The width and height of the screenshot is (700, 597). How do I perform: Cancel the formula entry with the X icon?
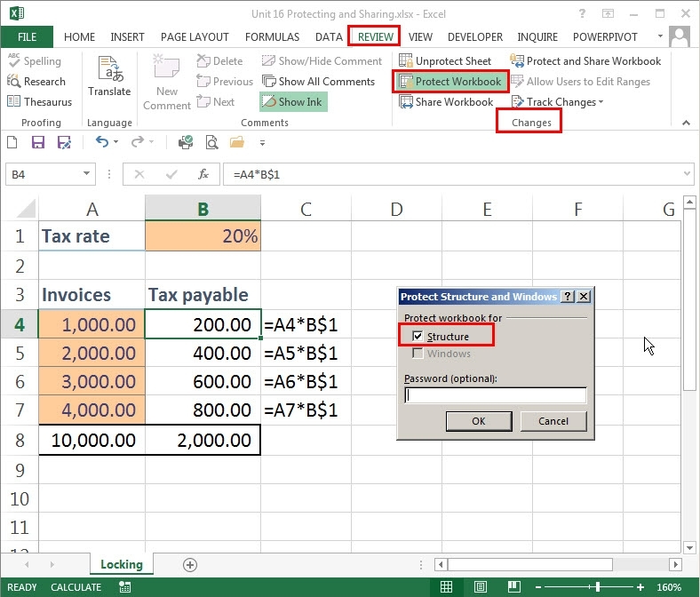(x=139, y=174)
